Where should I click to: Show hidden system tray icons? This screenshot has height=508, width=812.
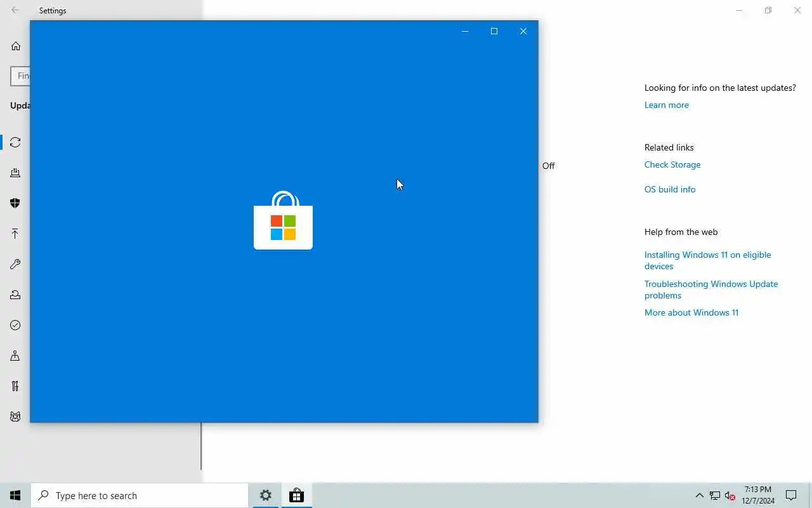[699, 495]
